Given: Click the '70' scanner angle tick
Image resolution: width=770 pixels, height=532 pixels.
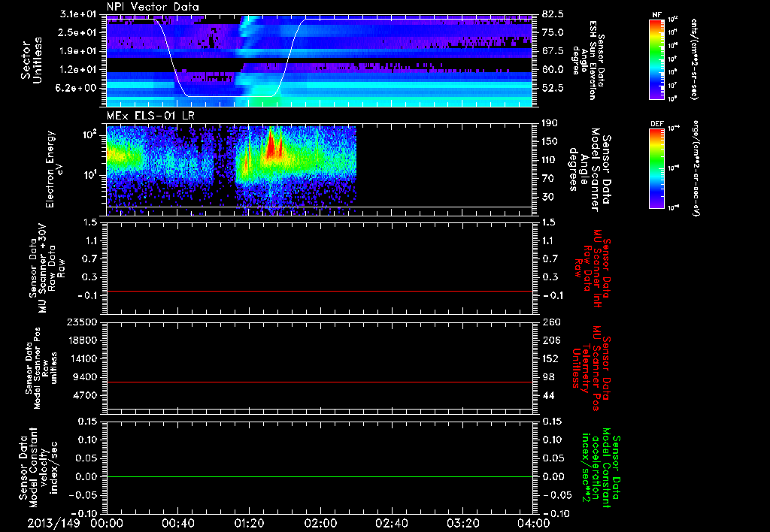Looking at the screenshot, I should (x=547, y=178).
